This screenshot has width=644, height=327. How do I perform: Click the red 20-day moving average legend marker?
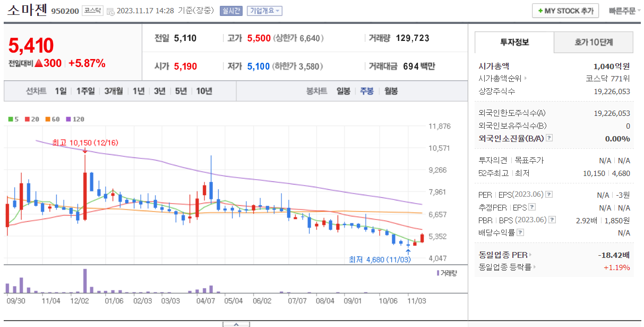(x=26, y=119)
